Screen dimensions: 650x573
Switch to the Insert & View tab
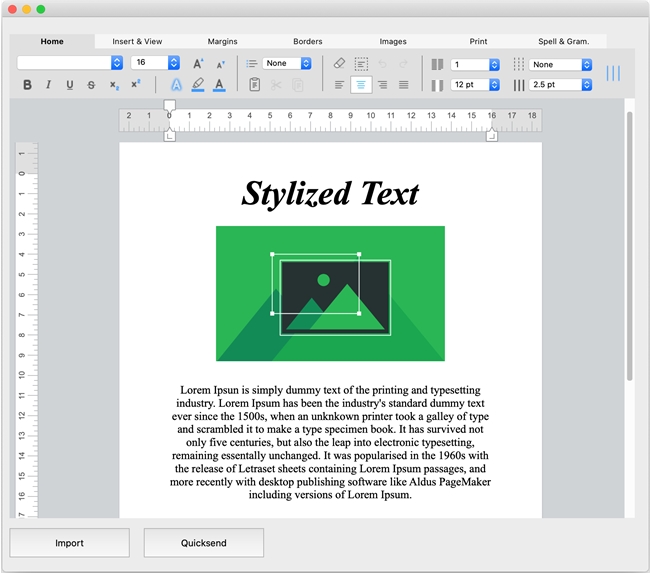137,41
